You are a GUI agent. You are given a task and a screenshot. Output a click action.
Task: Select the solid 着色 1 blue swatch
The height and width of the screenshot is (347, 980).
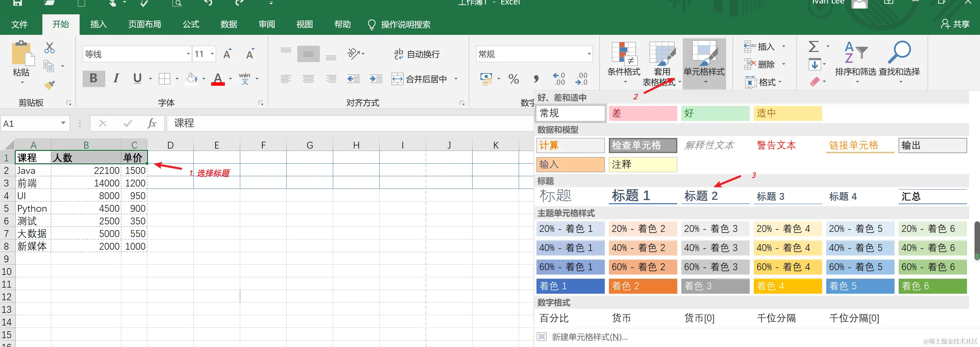(x=570, y=286)
